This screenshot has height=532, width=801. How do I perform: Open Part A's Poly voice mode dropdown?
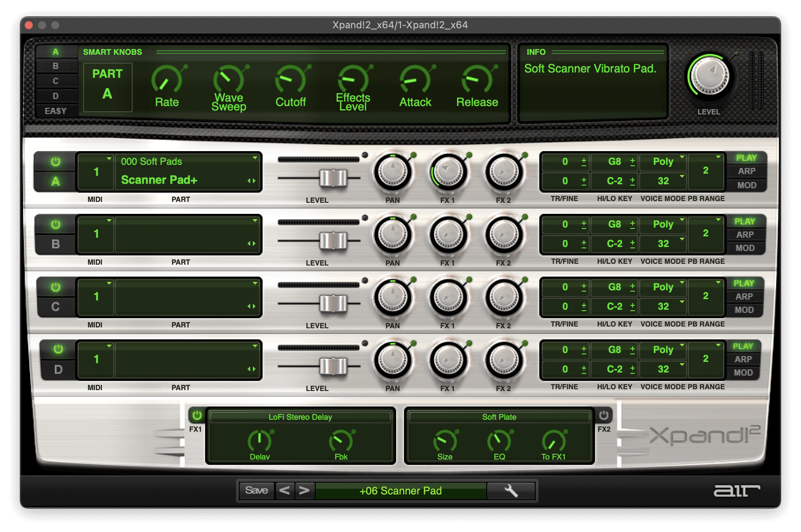pyautogui.click(x=664, y=161)
